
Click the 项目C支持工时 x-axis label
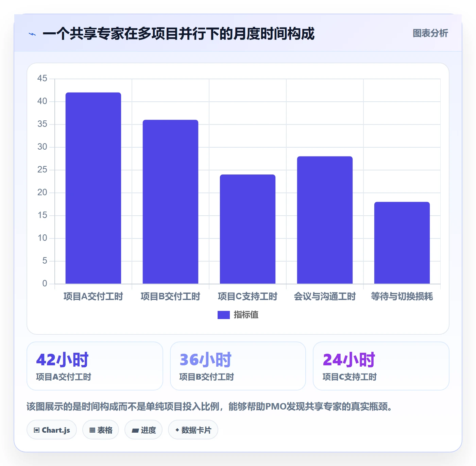pyautogui.click(x=248, y=297)
